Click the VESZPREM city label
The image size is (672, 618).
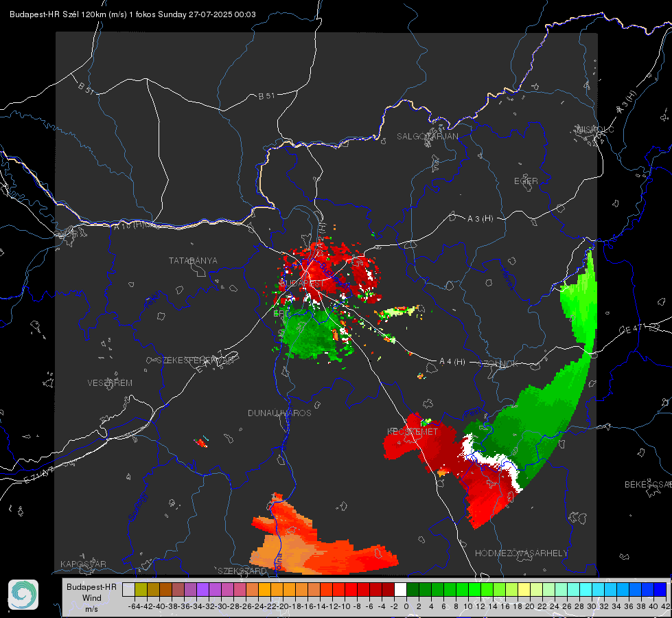point(110,383)
